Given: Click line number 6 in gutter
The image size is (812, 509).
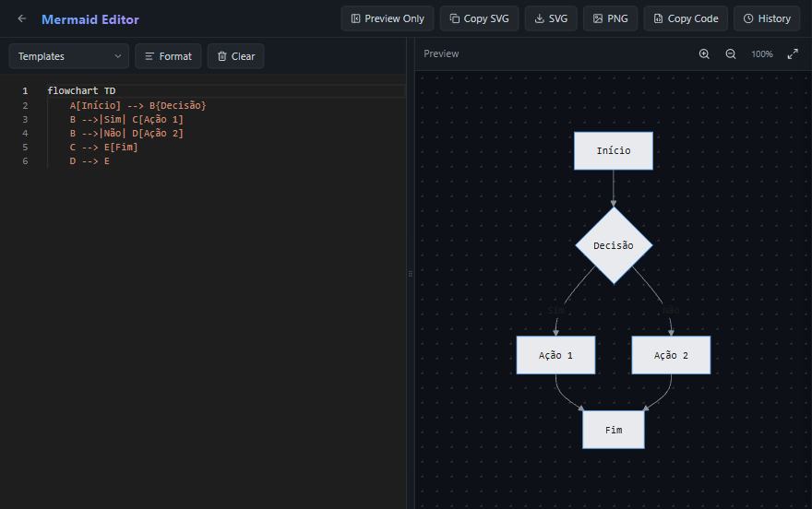Looking at the screenshot, I should pos(25,160).
